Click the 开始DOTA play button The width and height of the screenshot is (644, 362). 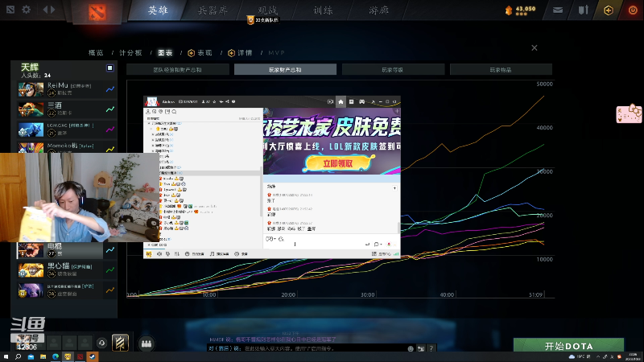[569, 345]
